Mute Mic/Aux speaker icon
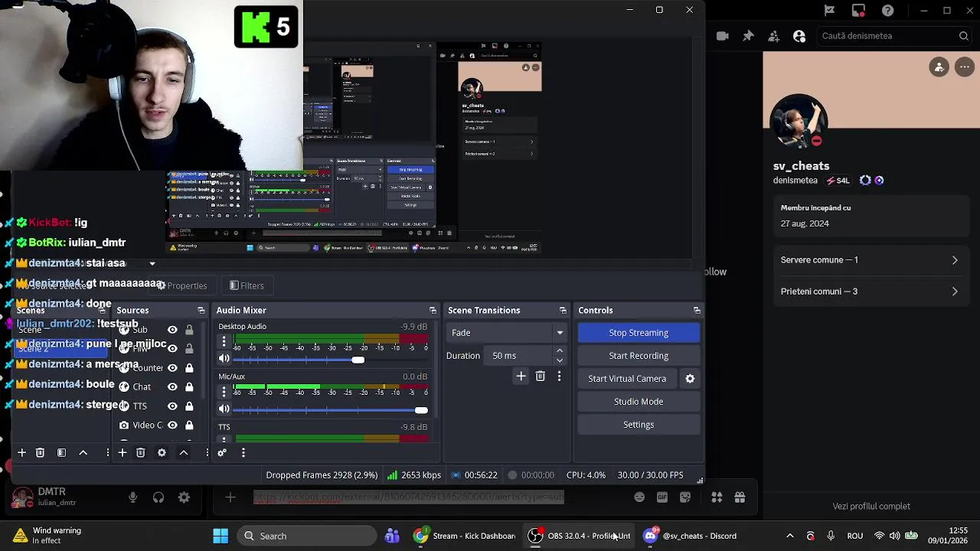 tap(224, 409)
